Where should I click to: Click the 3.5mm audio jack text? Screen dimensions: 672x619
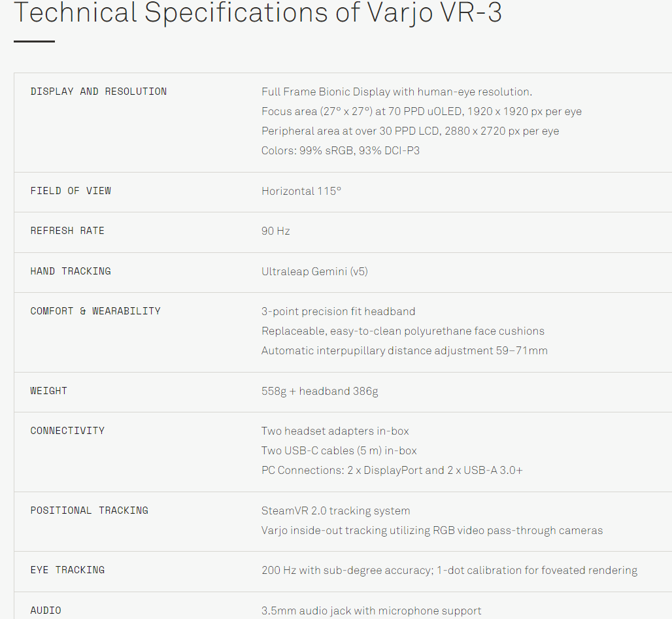tap(371, 611)
